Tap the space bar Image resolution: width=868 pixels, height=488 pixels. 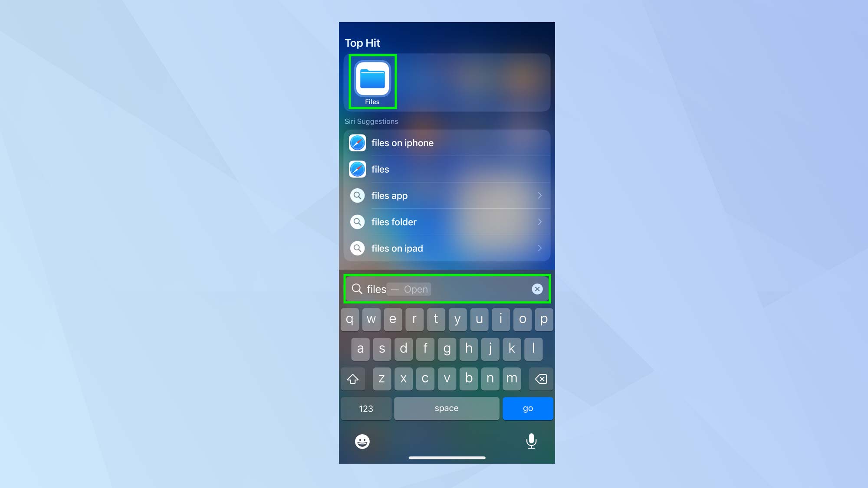coord(447,408)
